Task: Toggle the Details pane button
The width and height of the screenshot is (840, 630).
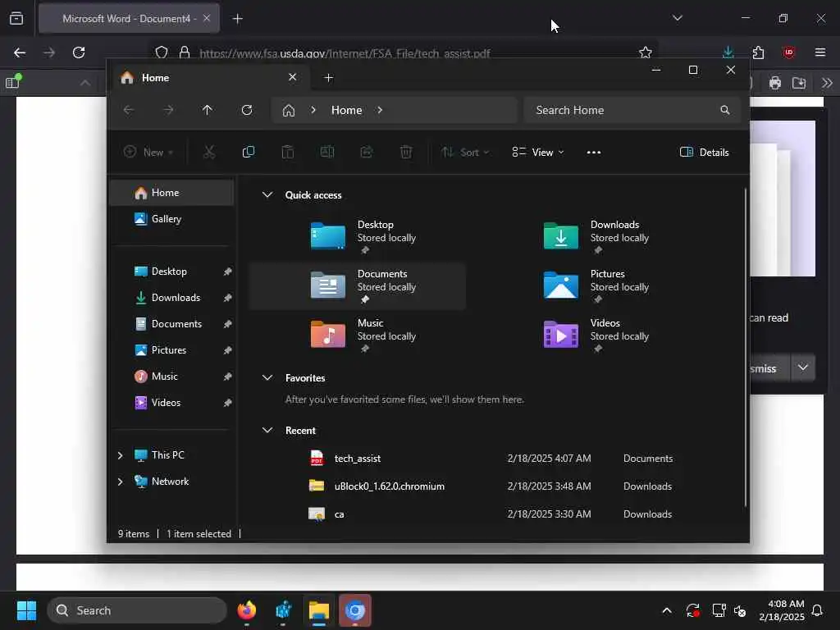Action: pos(705,152)
